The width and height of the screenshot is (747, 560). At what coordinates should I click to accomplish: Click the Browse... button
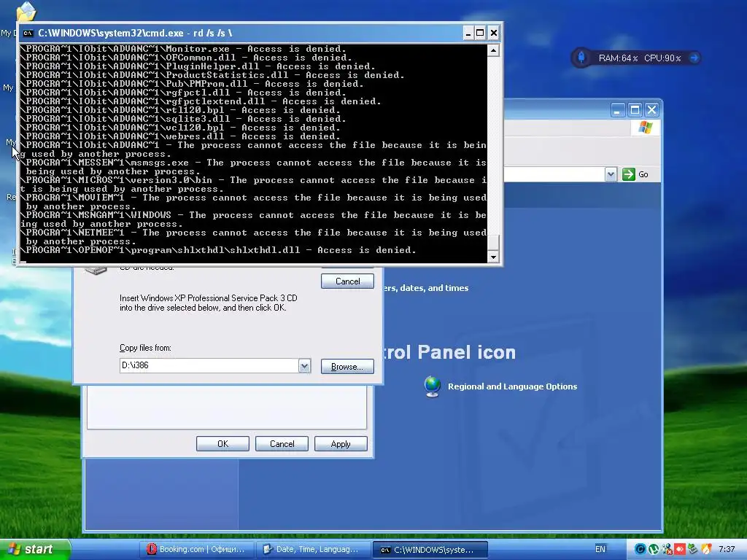[347, 367]
